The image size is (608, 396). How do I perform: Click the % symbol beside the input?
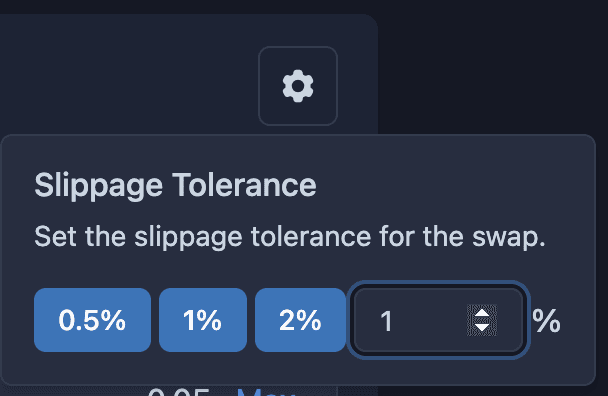click(546, 321)
